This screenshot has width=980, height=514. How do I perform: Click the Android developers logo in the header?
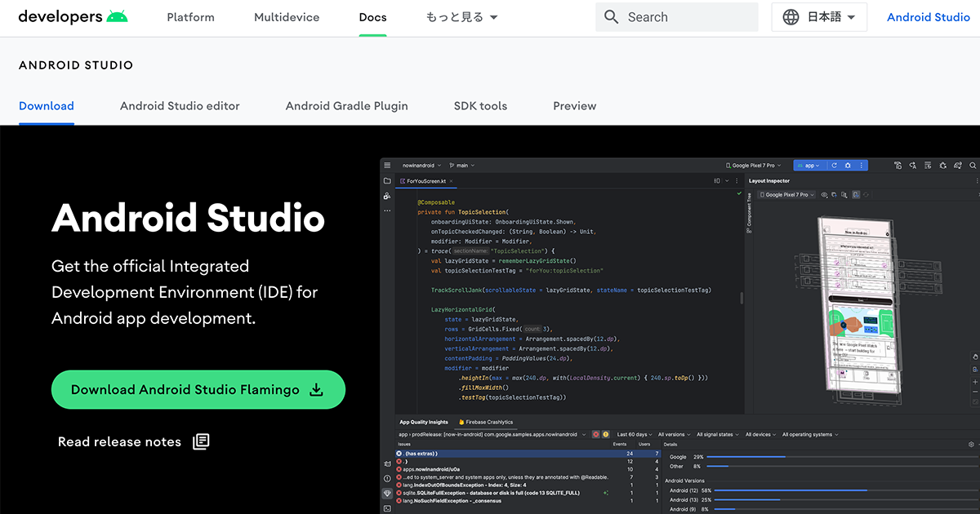(x=72, y=16)
